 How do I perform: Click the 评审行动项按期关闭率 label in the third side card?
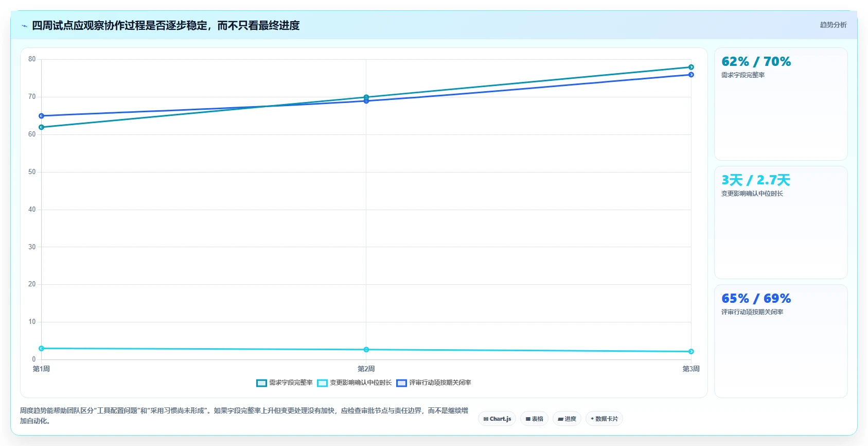click(752, 312)
